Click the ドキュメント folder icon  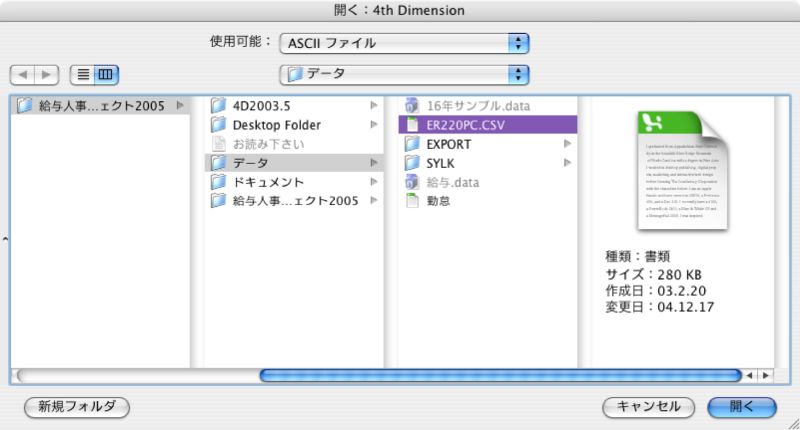tap(218, 181)
